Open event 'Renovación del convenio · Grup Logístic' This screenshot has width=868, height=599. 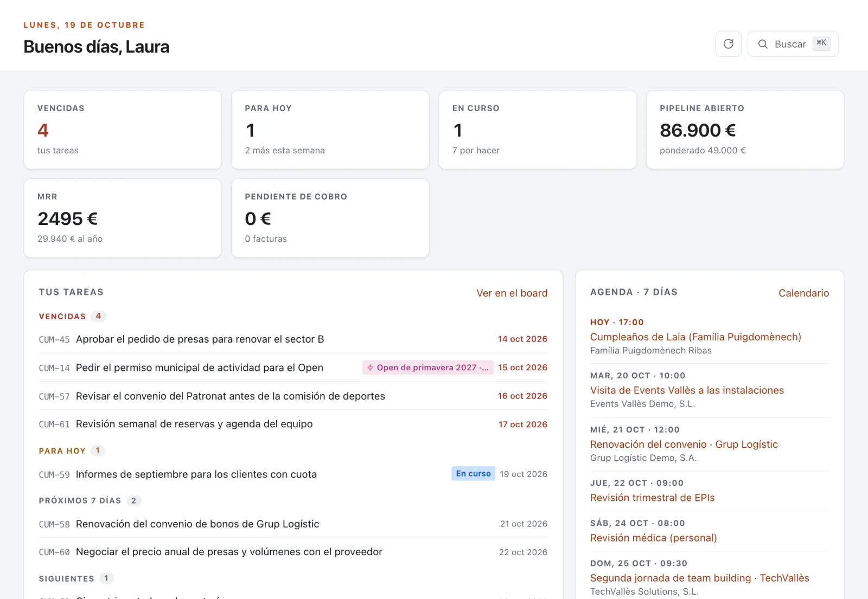[684, 445]
